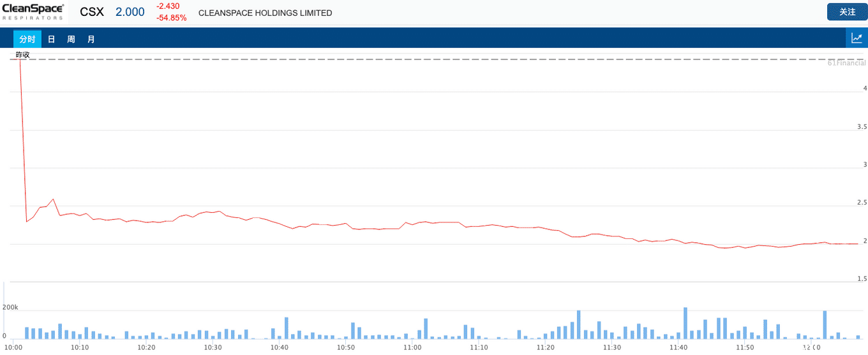Screen dimensions: 868x355
Task: Click the 11:10 time axis label
Action: 479,347
